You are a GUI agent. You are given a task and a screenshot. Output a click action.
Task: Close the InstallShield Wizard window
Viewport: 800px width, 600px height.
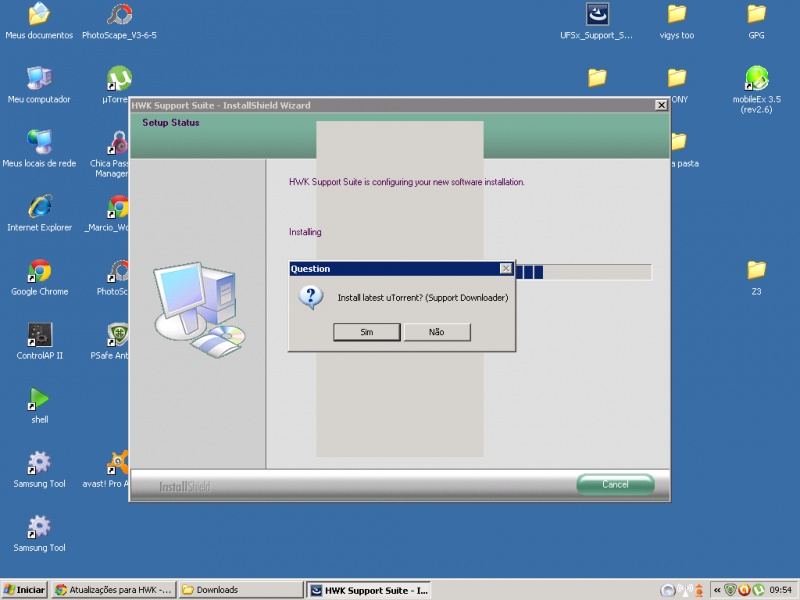coord(661,105)
